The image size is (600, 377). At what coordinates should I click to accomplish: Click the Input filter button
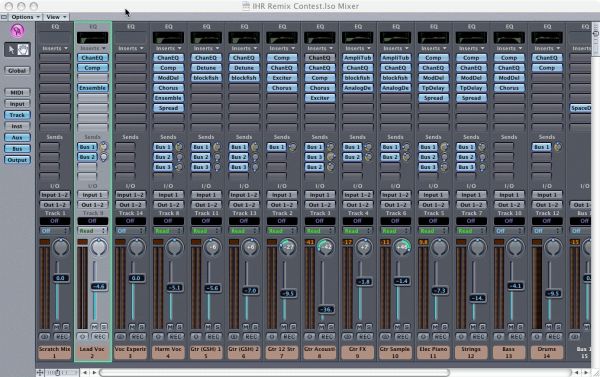[x=17, y=104]
